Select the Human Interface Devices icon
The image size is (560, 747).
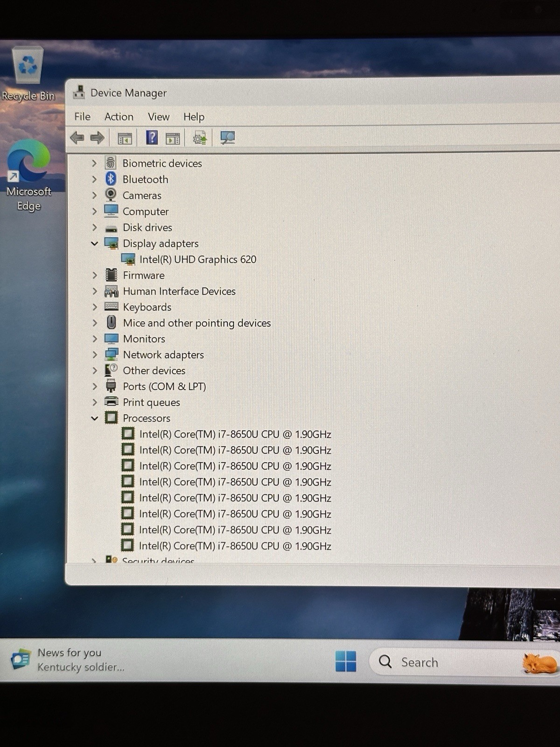pyautogui.click(x=111, y=291)
